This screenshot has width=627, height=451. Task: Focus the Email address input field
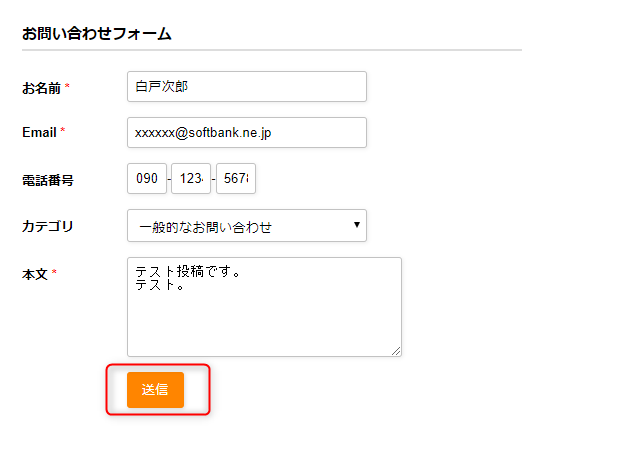247,132
